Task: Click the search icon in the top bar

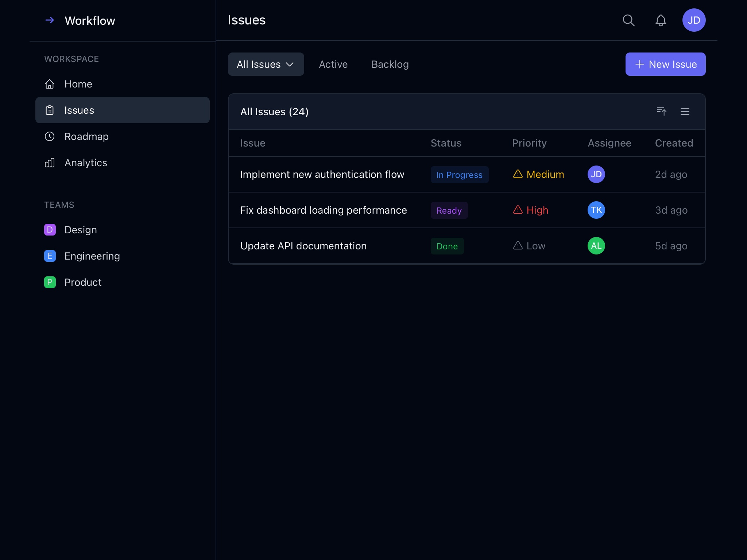Action: click(x=628, y=20)
